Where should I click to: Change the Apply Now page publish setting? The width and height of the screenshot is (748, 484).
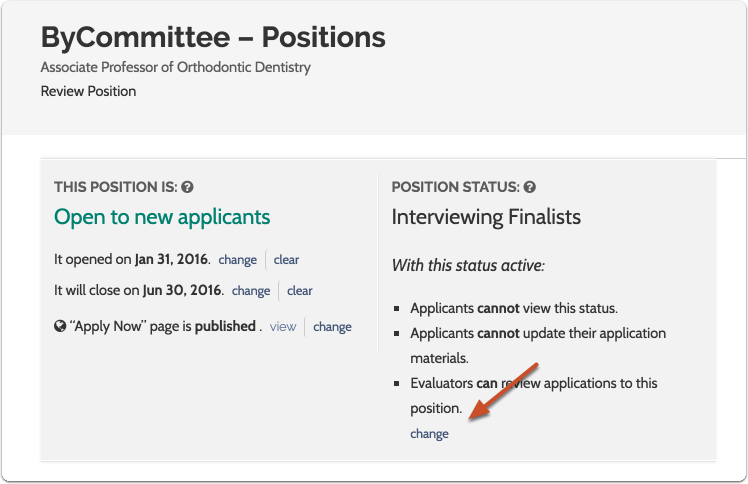pyautogui.click(x=332, y=327)
